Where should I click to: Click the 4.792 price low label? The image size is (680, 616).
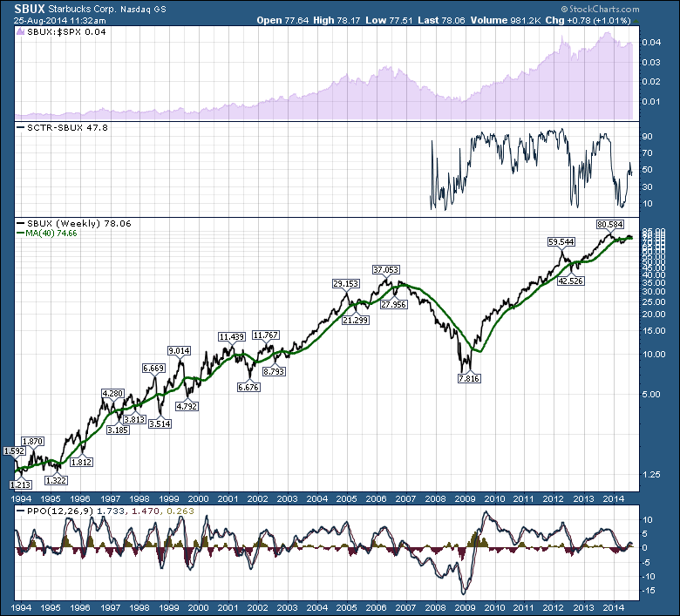(x=187, y=406)
